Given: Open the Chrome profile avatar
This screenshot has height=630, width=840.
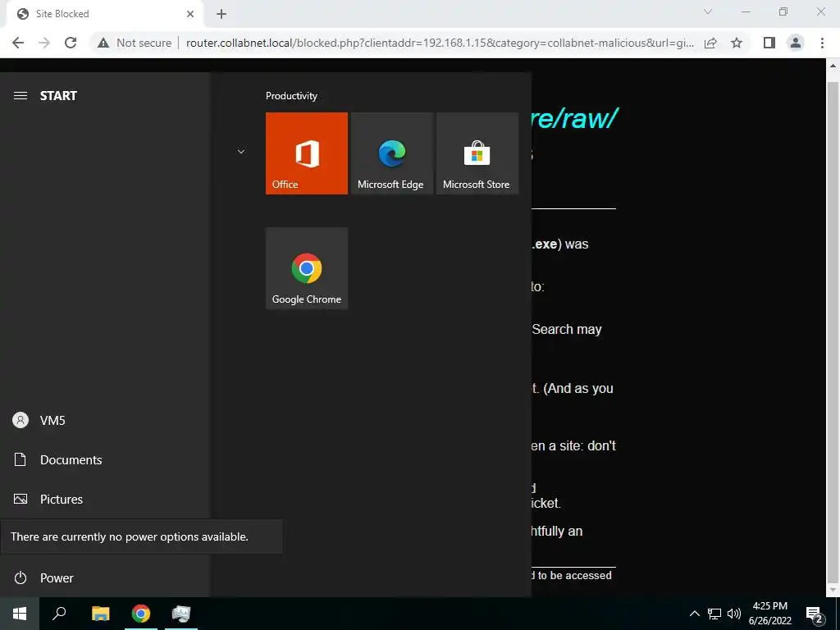Looking at the screenshot, I should point(796,43).
